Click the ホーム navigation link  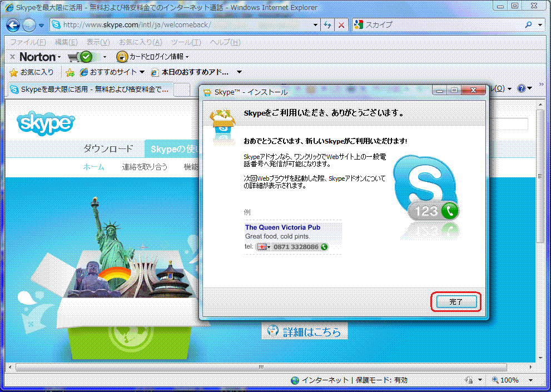(93, 167)
